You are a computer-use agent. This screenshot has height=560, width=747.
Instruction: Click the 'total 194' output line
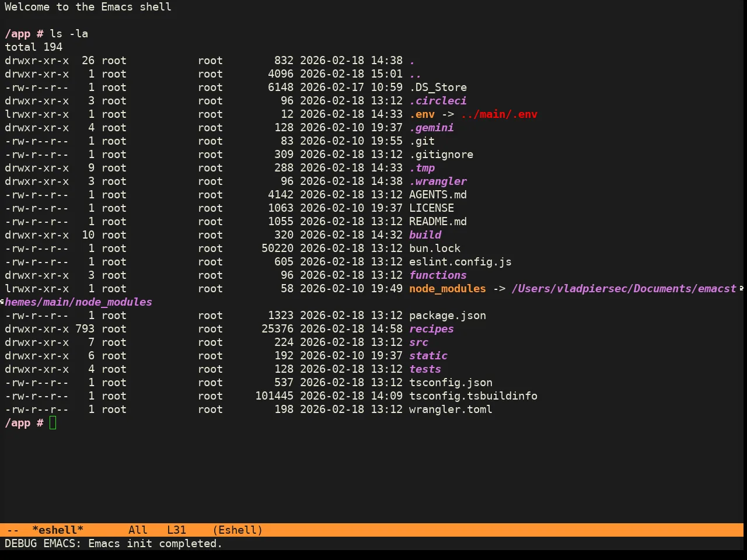tap(33, 47)
